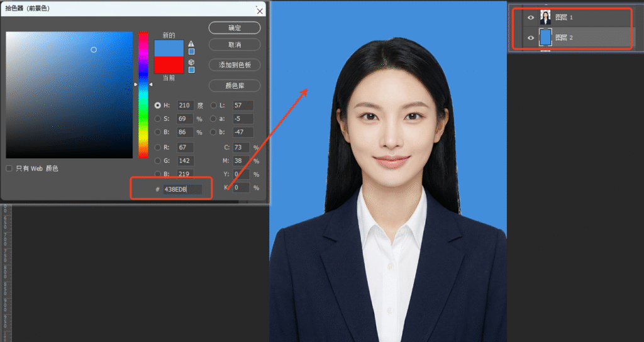This screenshot has height=342, width=644.
Task: Click the 图层 1 portrait thumbnail
Action: point(545,18)
